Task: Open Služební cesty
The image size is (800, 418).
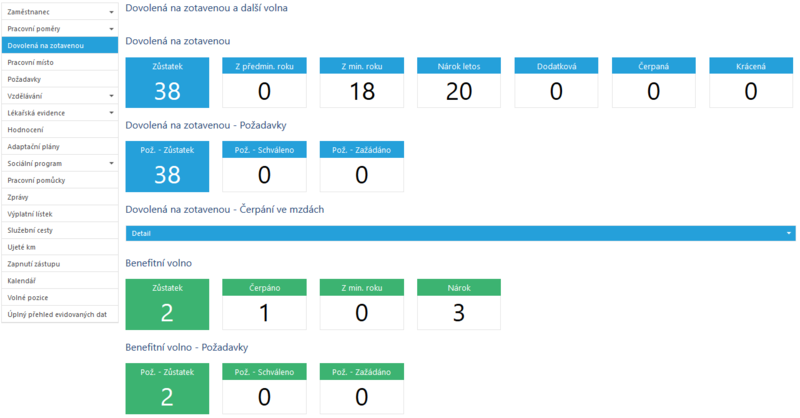Action: click(60, 230)
